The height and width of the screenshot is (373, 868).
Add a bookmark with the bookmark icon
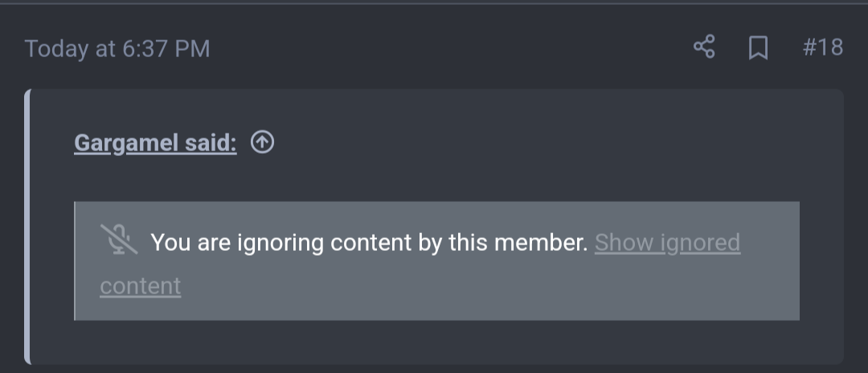coord(757,48)
